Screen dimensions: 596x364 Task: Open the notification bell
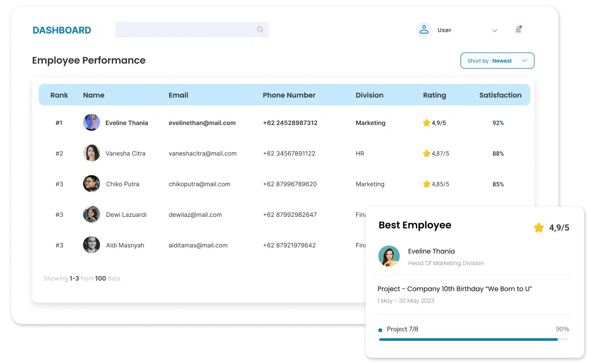[x=518, y=30]
